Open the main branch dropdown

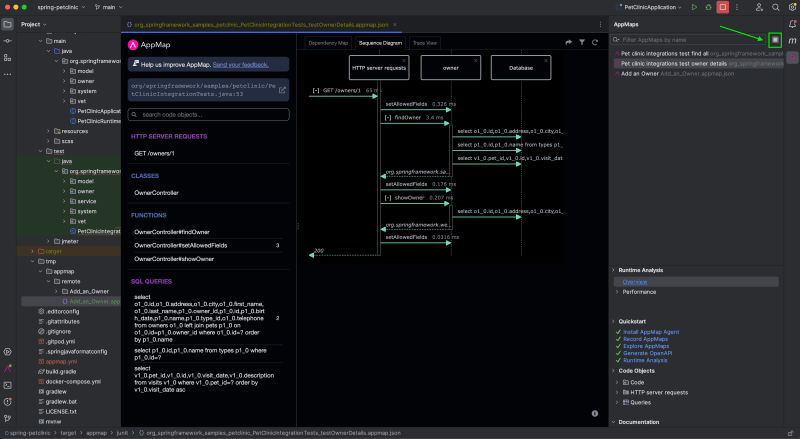click(109, 7)
